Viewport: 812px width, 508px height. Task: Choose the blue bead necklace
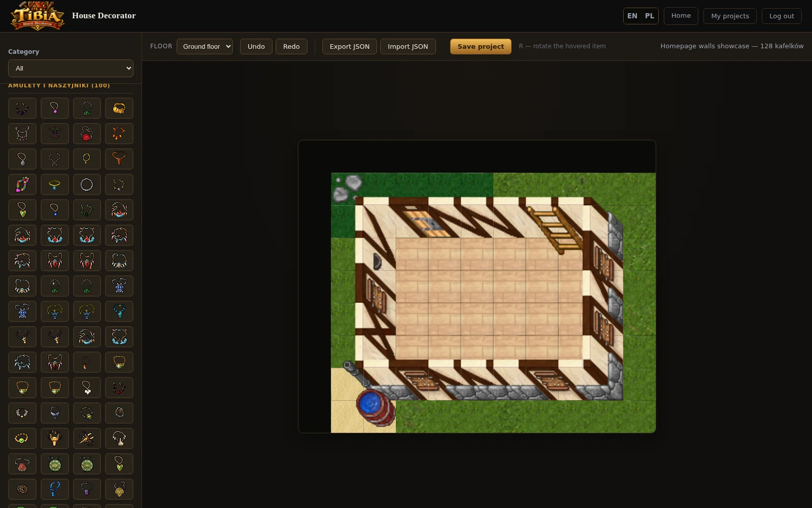55,489
